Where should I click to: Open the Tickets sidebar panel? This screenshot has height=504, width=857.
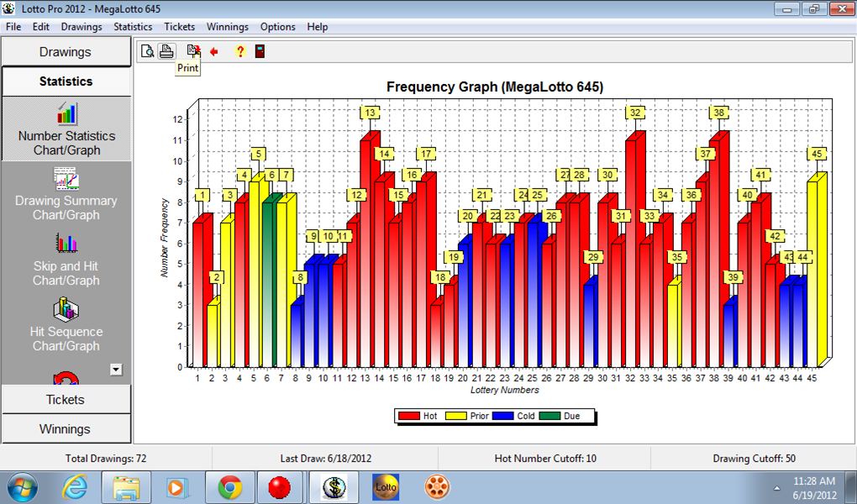point(66,400)
